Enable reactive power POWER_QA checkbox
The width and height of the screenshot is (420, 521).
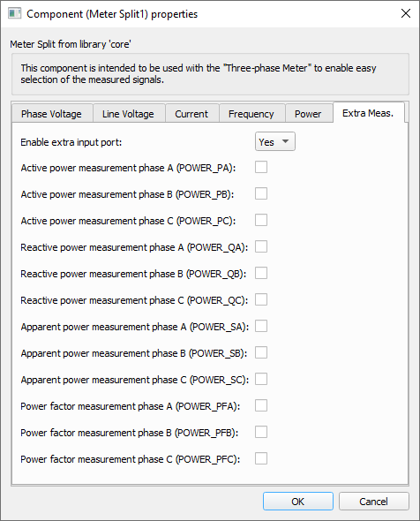[261, 246]
